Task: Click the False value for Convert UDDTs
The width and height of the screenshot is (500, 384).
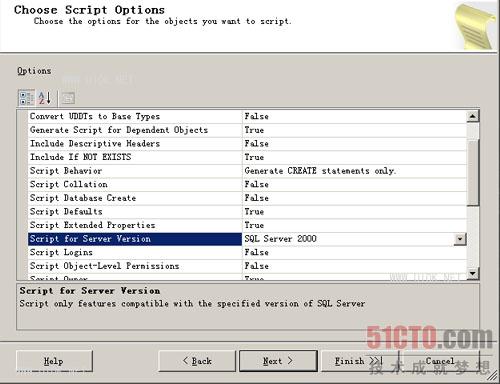Action: pyautogui.click(x=355, y=116)
